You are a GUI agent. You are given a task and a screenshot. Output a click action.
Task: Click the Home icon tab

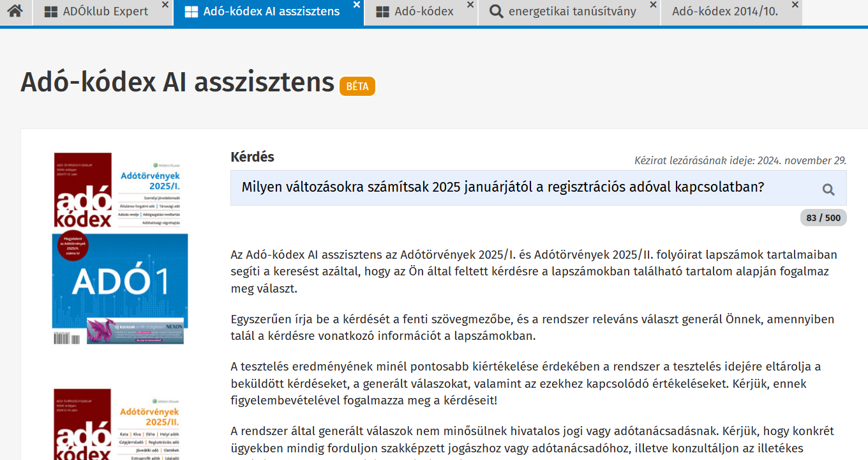[15, 11]
